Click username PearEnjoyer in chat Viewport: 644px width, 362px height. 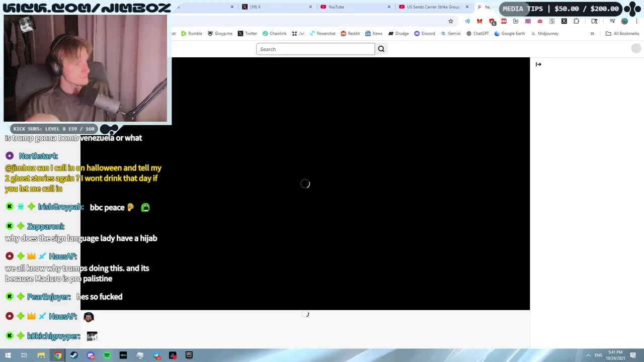coord(49,297)
